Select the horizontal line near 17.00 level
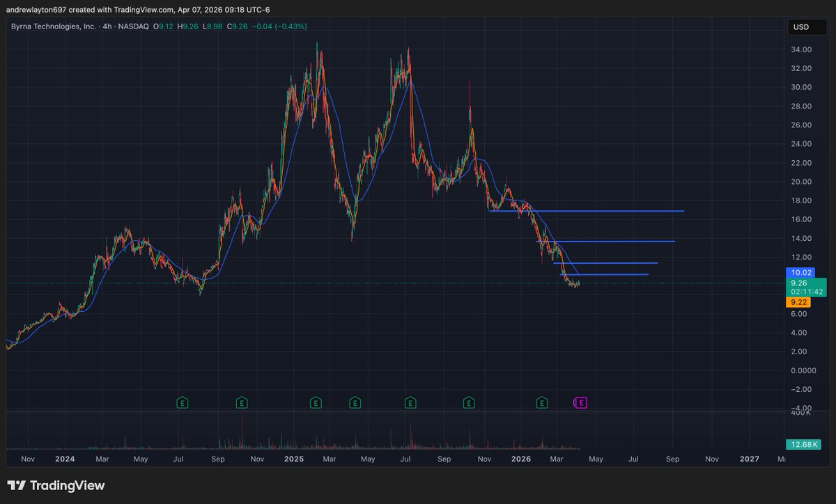Image resolution: width=836 pixels, height=504 pixels. [x=587, y=210]
